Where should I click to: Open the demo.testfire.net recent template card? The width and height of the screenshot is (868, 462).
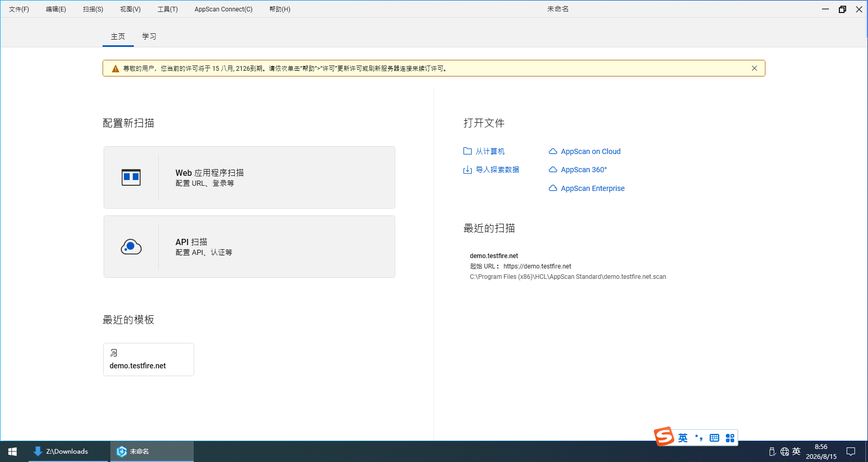[x=148, y=360]
